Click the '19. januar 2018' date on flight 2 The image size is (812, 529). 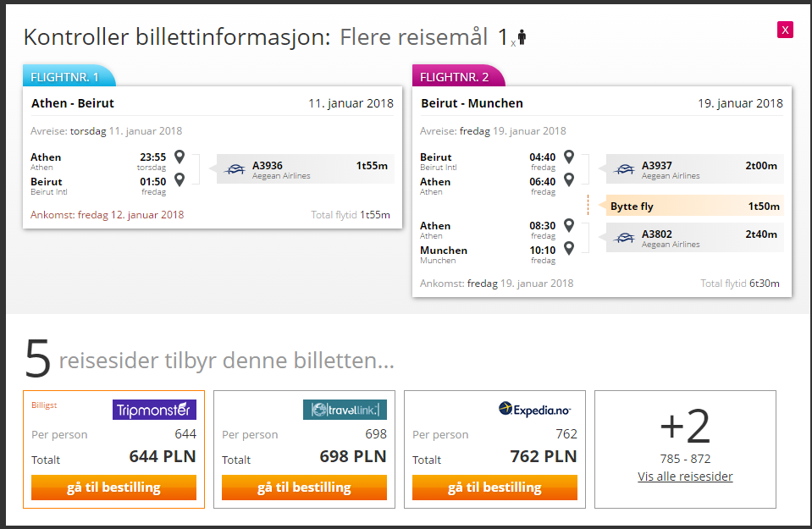click(x=740, y=103)
